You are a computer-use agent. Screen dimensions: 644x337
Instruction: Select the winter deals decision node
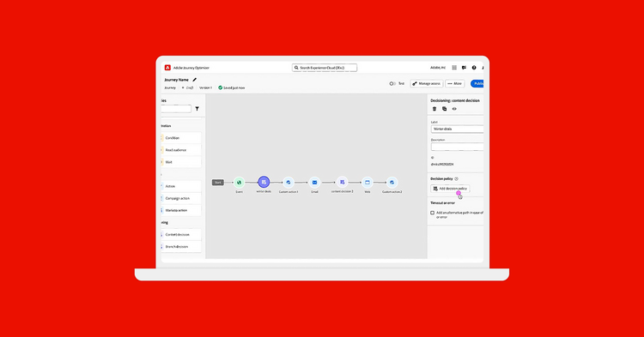(x=264, y=182)
